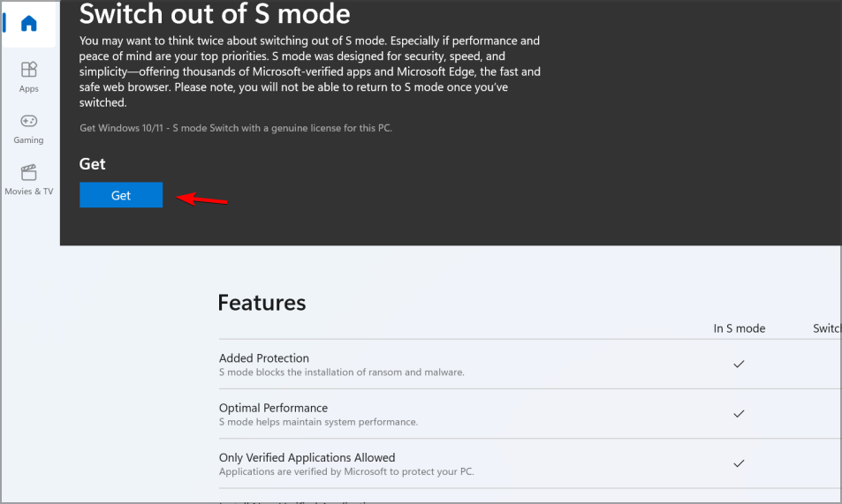The height and width of the screenshot is (504, 842).
Task: Click the Added Protection checkmark
Action: [x=739, y=364]
